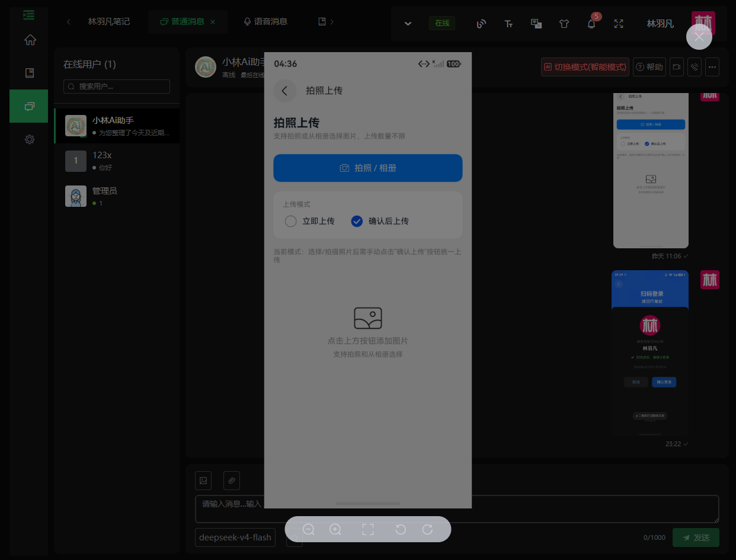Rotate the preview clockwise
The width and height of the screenshot is (736, 560).
point(427,529)
